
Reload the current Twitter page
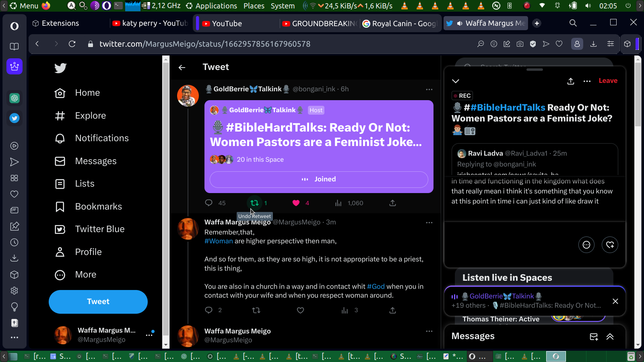coord(72,44)
